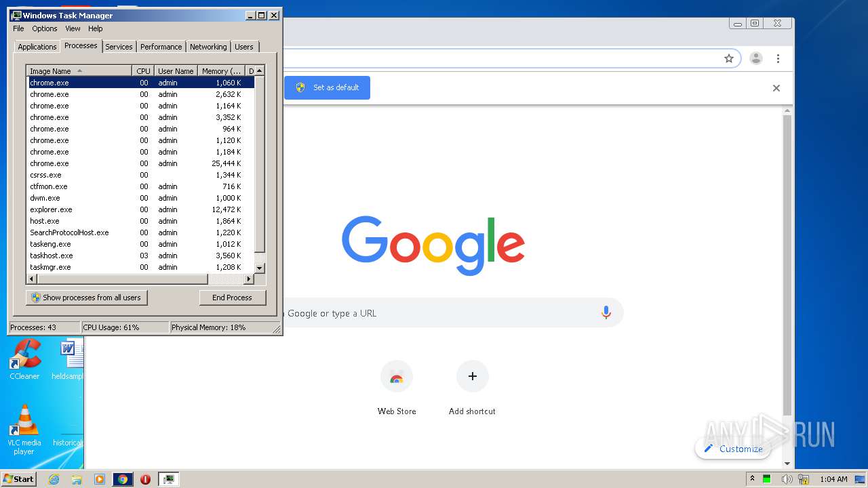Viewport: 868px width, 488px height.
Task: Click the Start button
Action: tap(19, 479)
